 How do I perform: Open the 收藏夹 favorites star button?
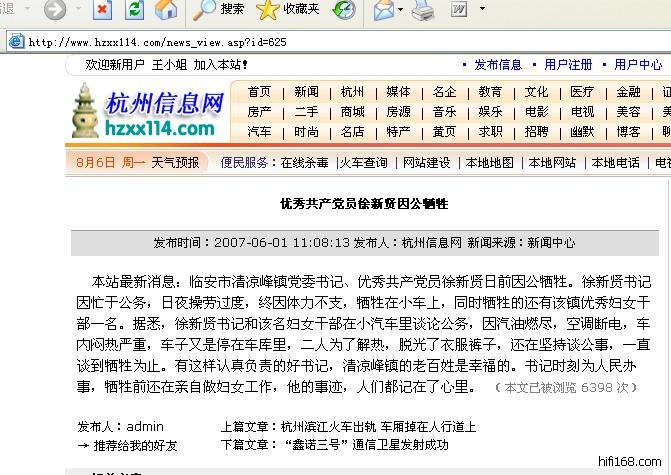(288, 10)
